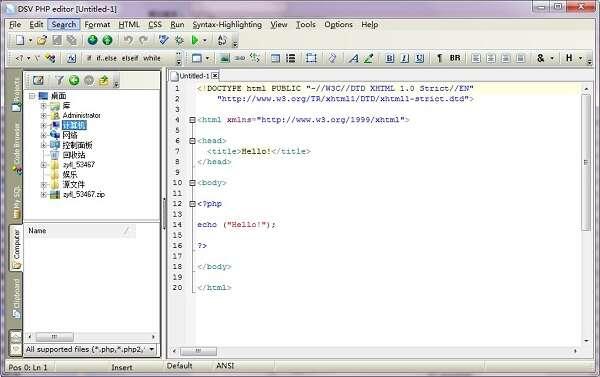
Task: Insert an elseif snippet
Action: coord(130,58)
